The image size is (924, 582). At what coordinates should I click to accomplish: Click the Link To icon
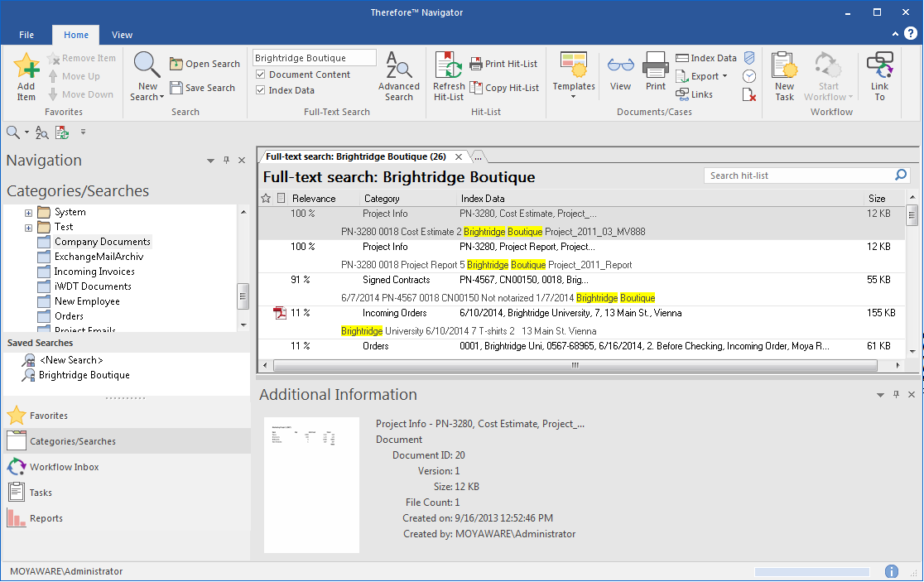coord(879,66)
